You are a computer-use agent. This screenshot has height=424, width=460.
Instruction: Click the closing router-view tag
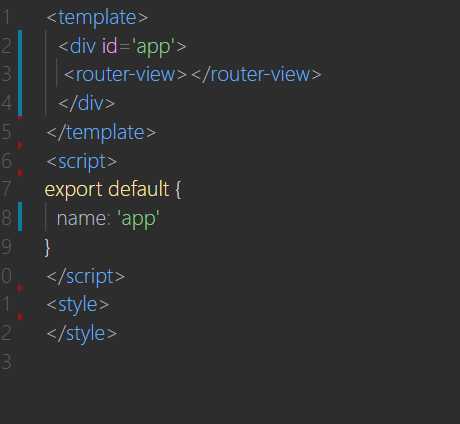pyautogui.click(x=256, y=74)
